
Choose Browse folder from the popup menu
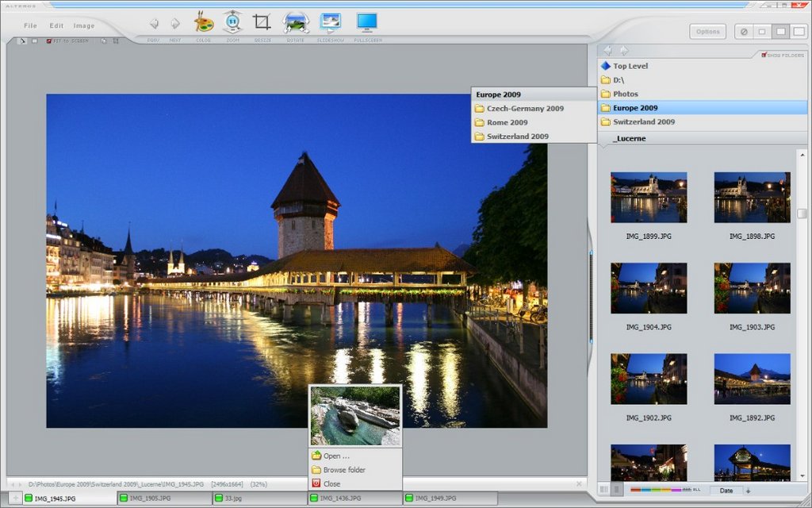click(x=343, y=470)
